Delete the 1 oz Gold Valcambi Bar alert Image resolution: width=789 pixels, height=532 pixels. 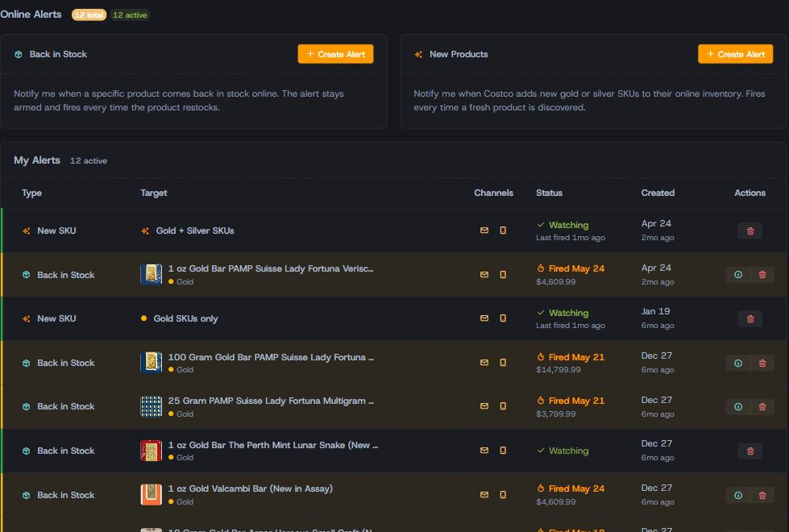tap(762, 495)
